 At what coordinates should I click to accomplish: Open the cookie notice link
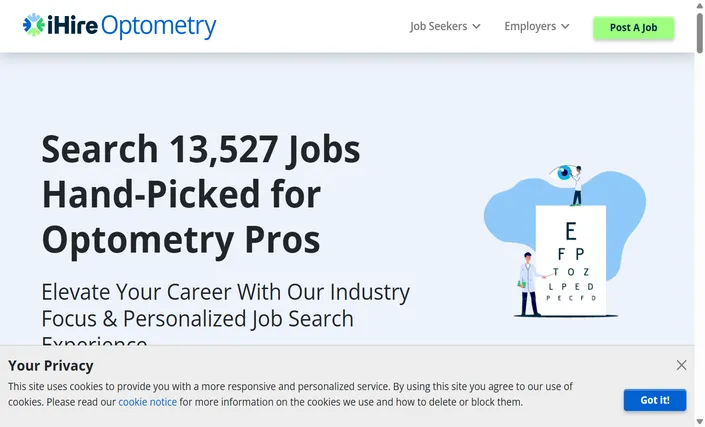147,402
